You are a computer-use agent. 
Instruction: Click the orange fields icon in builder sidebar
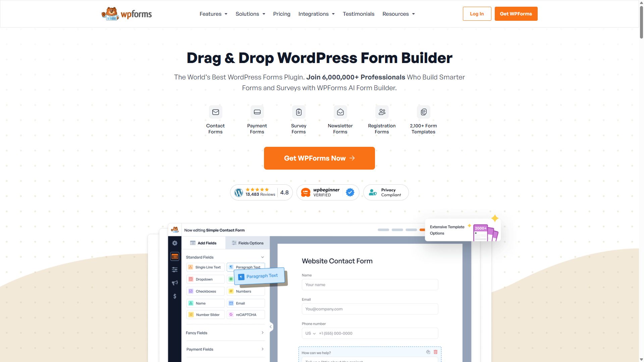pos(175,256)
